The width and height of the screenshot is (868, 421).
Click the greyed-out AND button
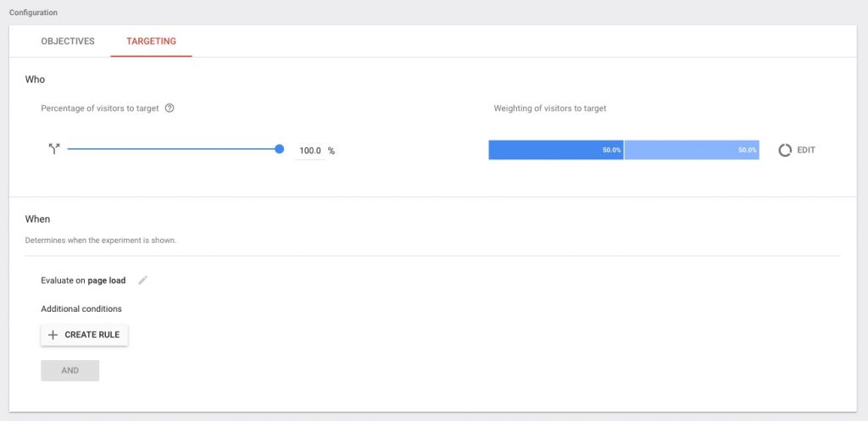(70, 371)
